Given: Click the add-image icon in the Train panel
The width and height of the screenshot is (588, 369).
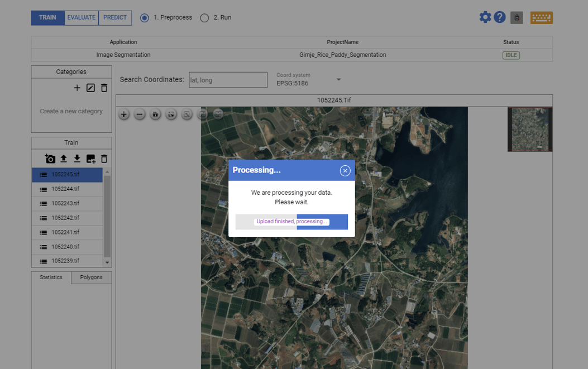Looking at the screenshot, I should tap(90, 159).
